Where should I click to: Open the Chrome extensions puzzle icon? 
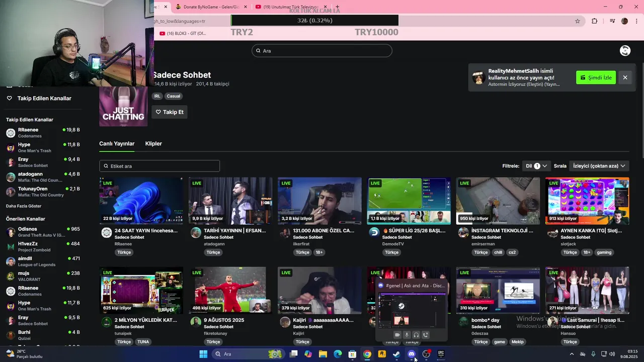click(594, 21)
